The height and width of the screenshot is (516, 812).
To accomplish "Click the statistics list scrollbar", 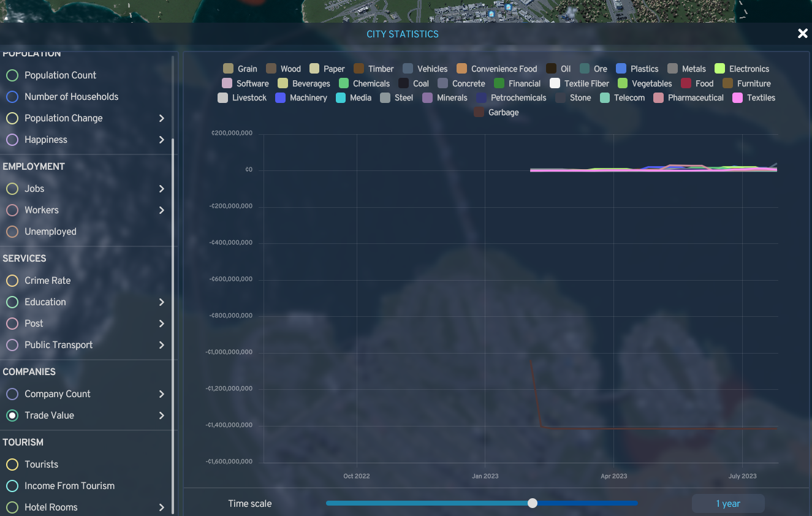I will point(173,325).
